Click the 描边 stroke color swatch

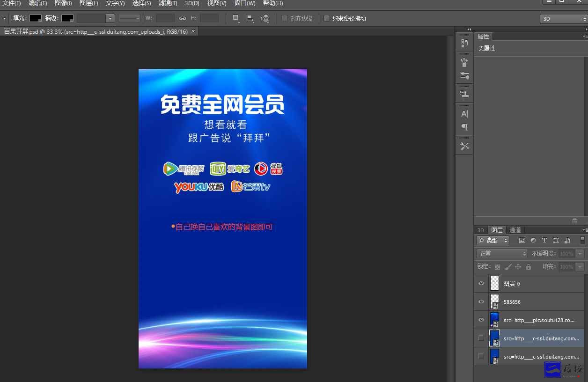[x=67, y=18]
